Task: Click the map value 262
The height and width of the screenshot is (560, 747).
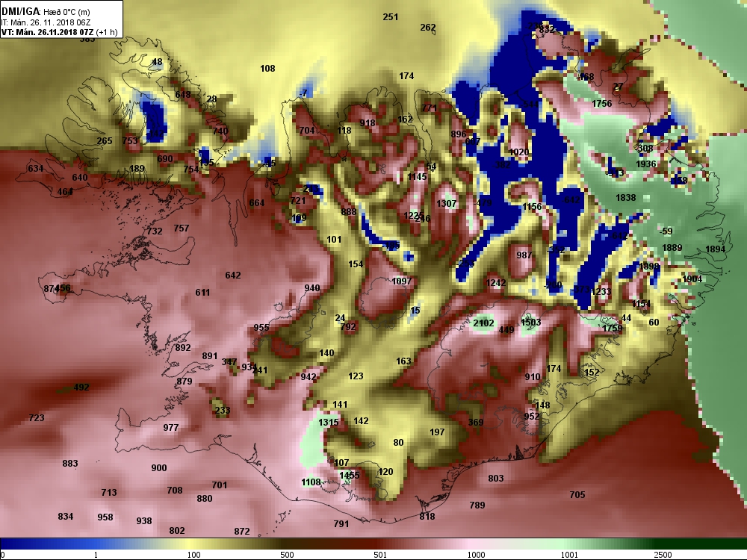Action: (x=427, y=28)
